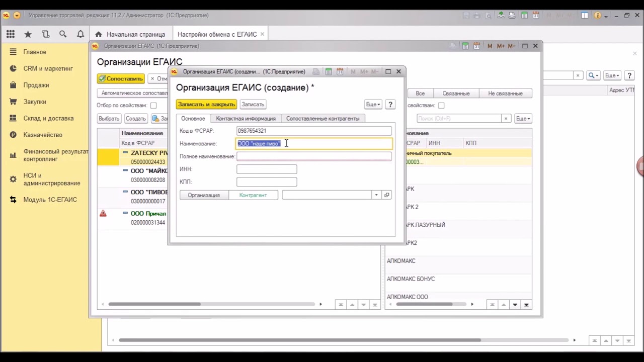Screen dimensions: 644x362
Task: Open the dropdown arrow next to the info icon
Action: [x=607, y=16]
